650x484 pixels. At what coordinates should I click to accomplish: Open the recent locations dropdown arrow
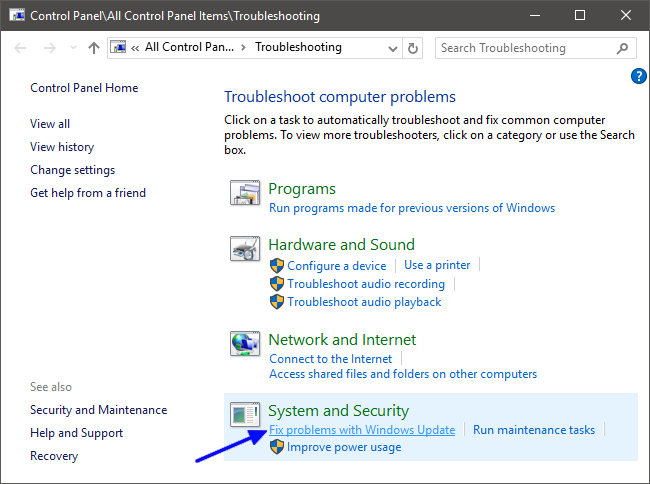click(x=73, y=48)
